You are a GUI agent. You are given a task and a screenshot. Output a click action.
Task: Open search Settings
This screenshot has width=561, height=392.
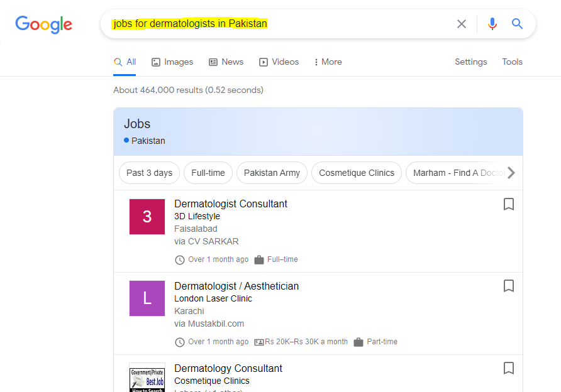471,62
